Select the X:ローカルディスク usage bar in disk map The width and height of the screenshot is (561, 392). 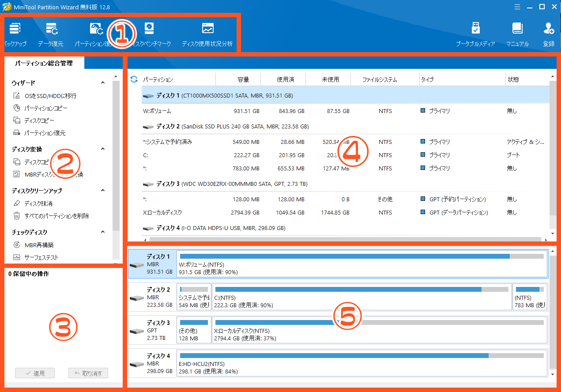click(x=379, y=329)
